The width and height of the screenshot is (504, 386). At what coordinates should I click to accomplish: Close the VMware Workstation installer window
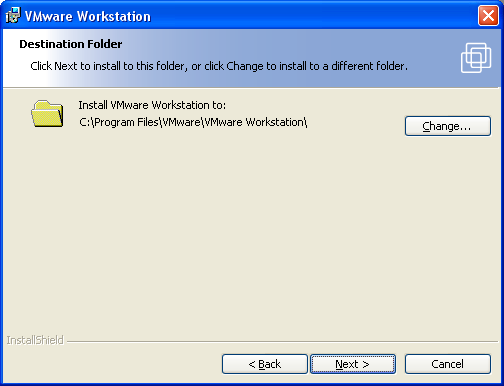[488, 15]
